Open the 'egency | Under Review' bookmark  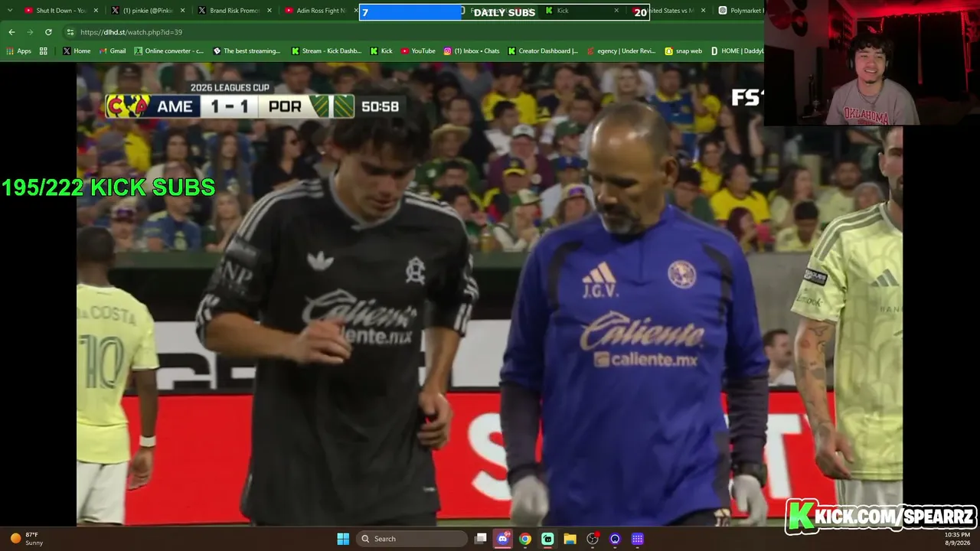tap(621, 51)
